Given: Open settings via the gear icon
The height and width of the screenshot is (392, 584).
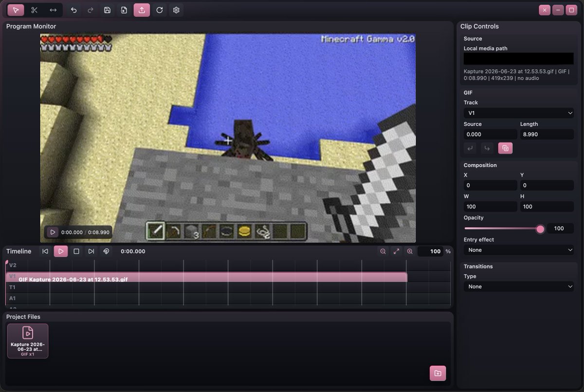Looking at the screenshot, I should pyautogui.click(x=176, y=10).
